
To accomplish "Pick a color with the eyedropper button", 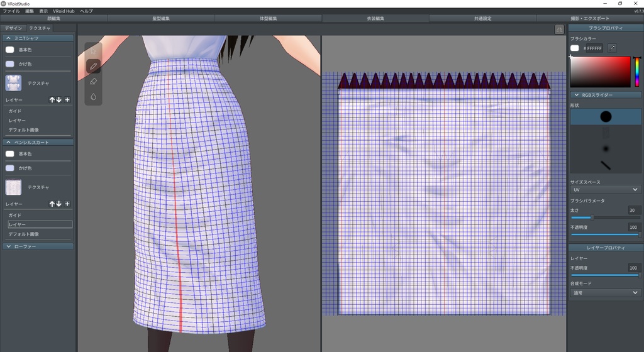I will 611,48.
